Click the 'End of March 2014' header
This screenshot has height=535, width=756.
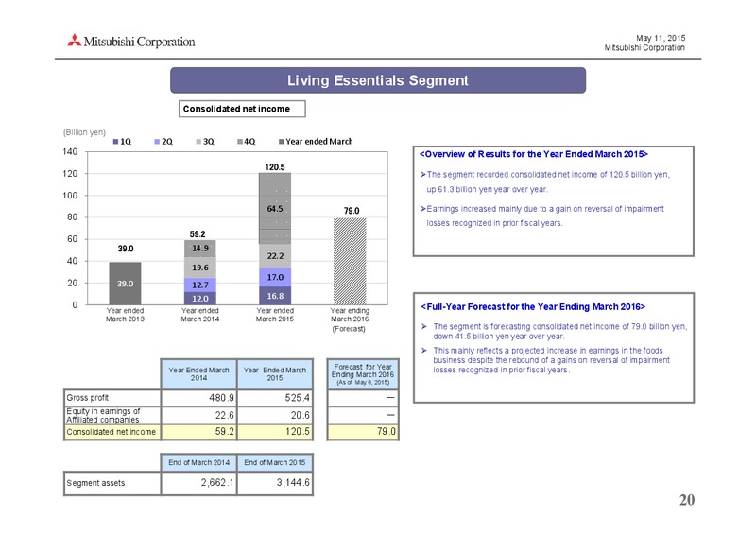pyautogui.click(x=198, y=462)
